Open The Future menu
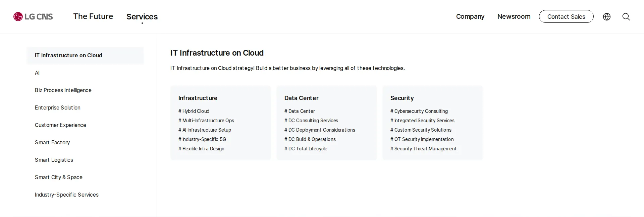Screen dimensions: 644x217 click(93, 16)
